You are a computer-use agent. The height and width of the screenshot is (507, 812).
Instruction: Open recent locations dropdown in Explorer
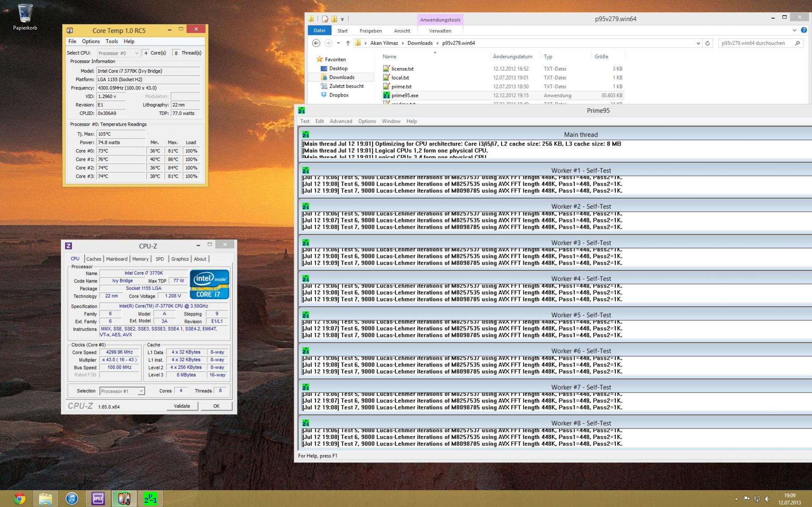tap(339, 43)
